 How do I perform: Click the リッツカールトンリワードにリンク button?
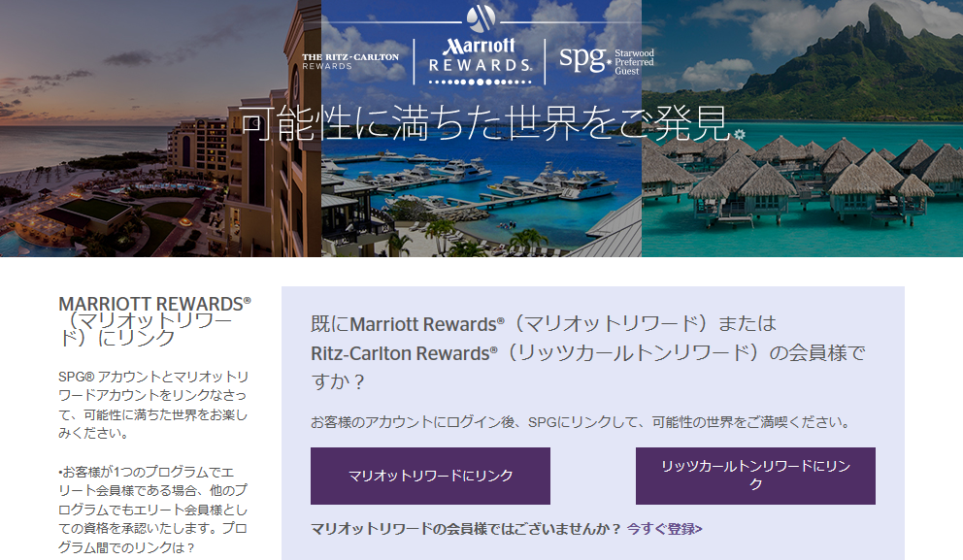coord(755,476)
